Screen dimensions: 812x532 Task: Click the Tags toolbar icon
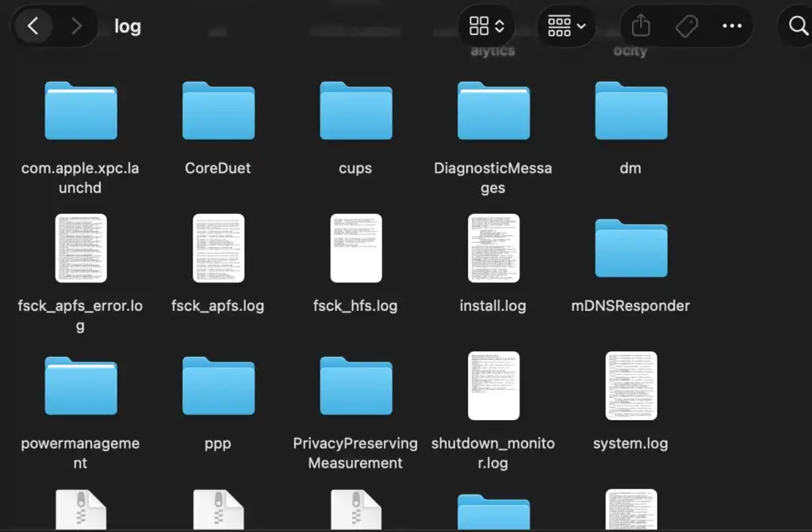coord(686,26)
